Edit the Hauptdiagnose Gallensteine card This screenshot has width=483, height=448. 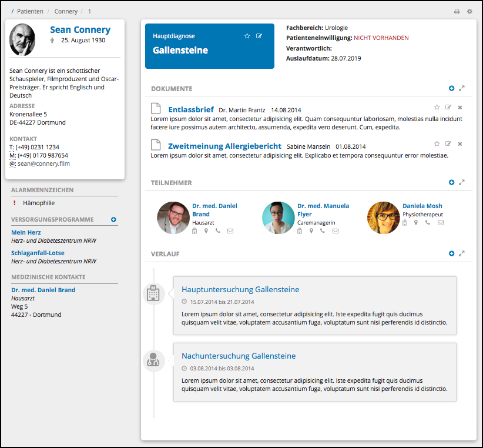260,36
